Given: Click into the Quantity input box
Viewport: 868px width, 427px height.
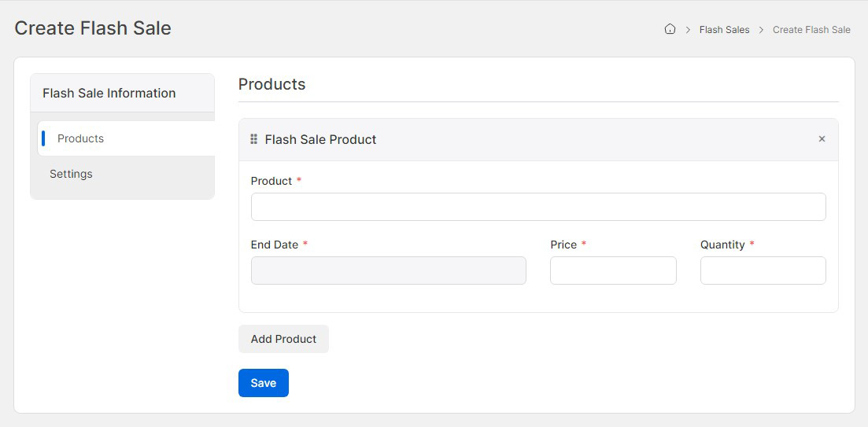Looking at the screenshot, I should click(x=763, y=271).
